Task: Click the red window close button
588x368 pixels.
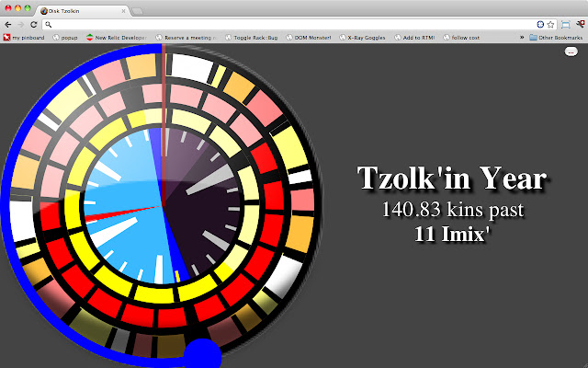Action: (x=8, y=8)
